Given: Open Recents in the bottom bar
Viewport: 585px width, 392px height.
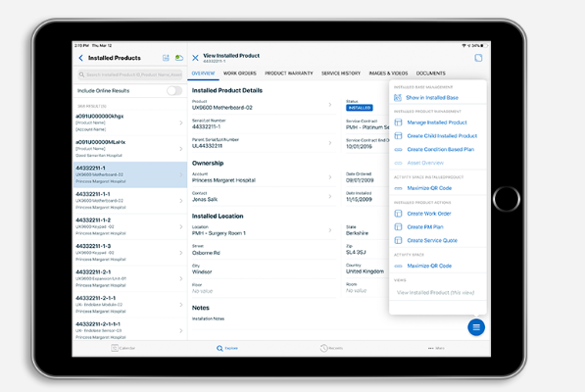Looking at the screenshot, I should pyautogui.click(x=331, y=348).
